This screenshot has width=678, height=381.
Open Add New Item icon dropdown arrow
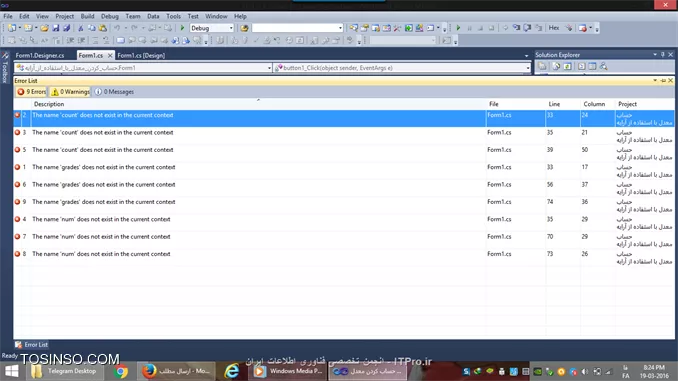36,28
